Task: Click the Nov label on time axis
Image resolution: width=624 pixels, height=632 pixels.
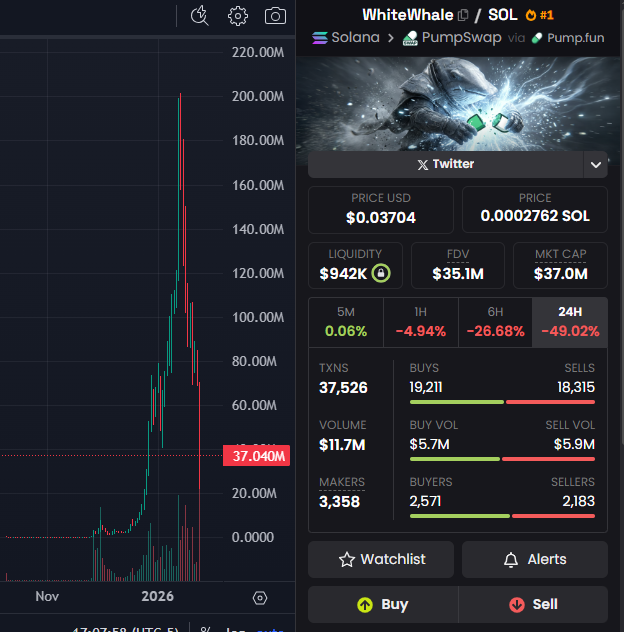Action: click(x=47, y=597)
